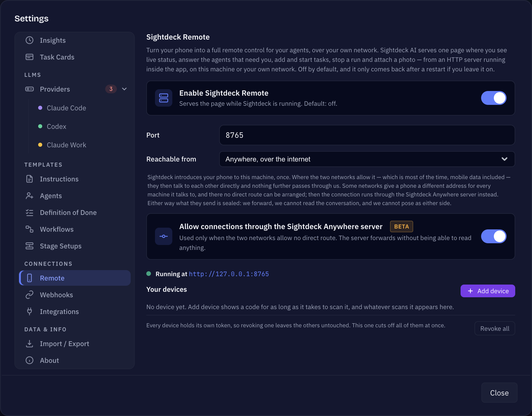This screenshot has height=416, width=532.
Task: Click the Stage Setups stack icon
Action: pyautogui.click(x=29, y=246)
